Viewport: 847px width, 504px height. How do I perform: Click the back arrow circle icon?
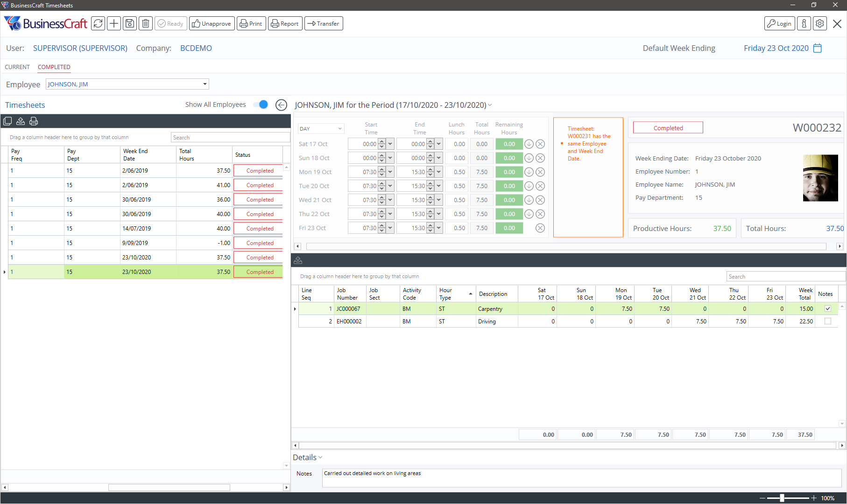(281, 105)
